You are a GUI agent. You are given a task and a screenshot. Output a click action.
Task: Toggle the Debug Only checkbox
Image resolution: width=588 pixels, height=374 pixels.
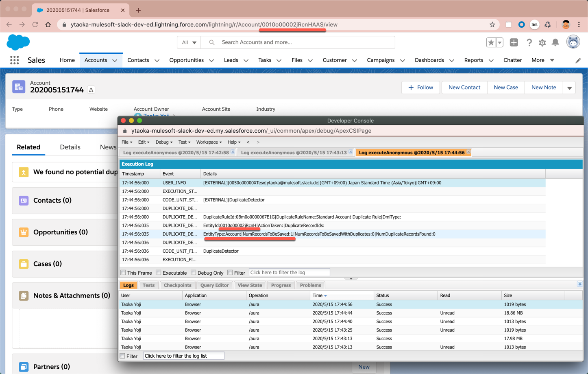(x=194, y=273)
